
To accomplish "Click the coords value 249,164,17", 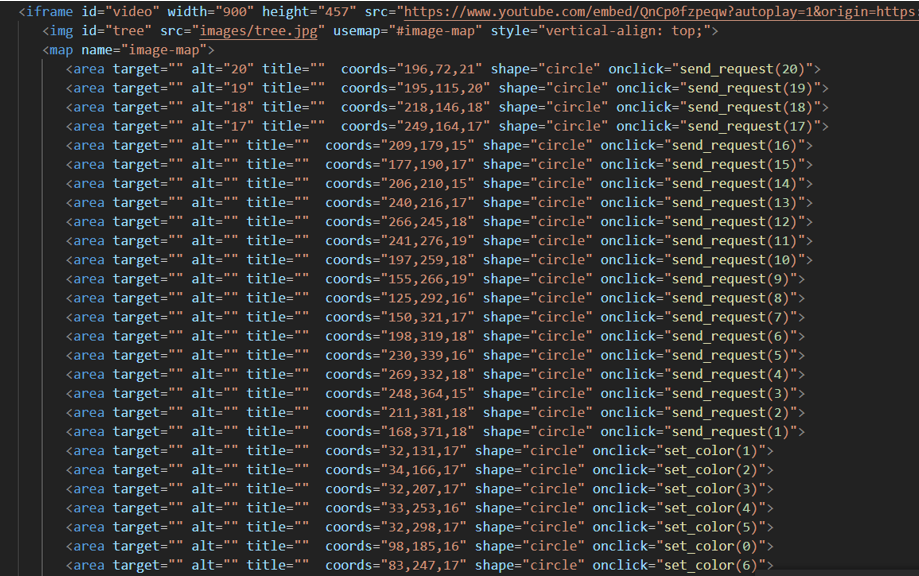I will tap(443, 127).
